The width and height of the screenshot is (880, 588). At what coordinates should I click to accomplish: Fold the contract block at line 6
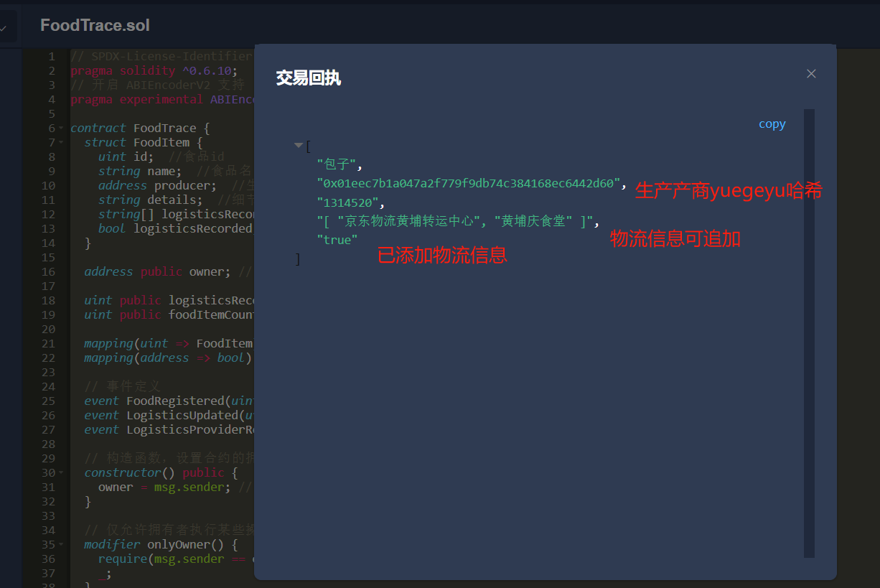61,129
